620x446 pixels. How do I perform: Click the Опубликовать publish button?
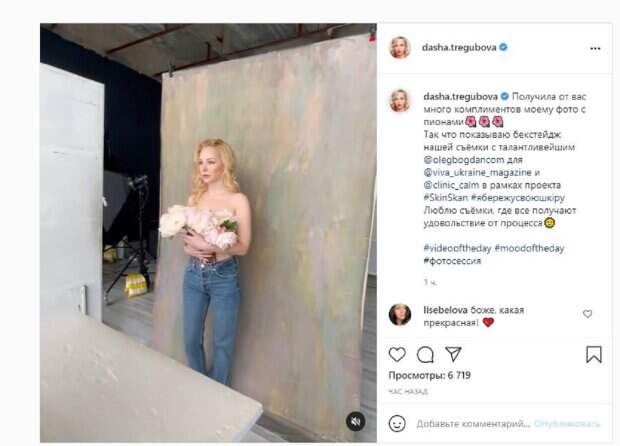tap(567, 424)
